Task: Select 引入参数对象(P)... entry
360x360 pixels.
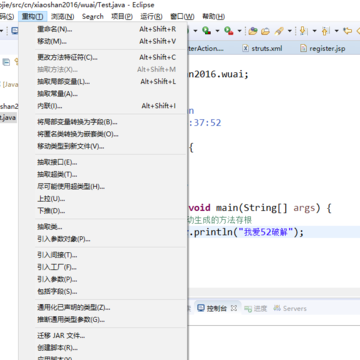Action: point(103,239)
